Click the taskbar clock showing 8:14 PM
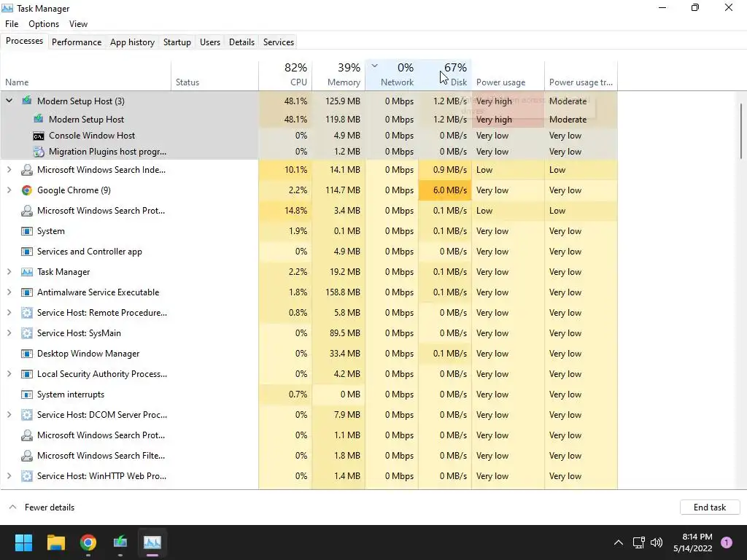The height and width of the screenshot is (560, 747). tap(693, 542)
